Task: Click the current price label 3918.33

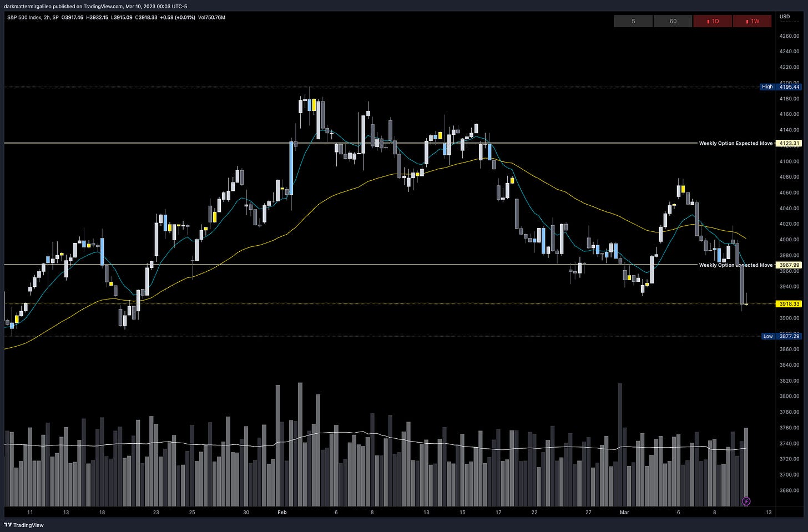Action: point(789,304)
